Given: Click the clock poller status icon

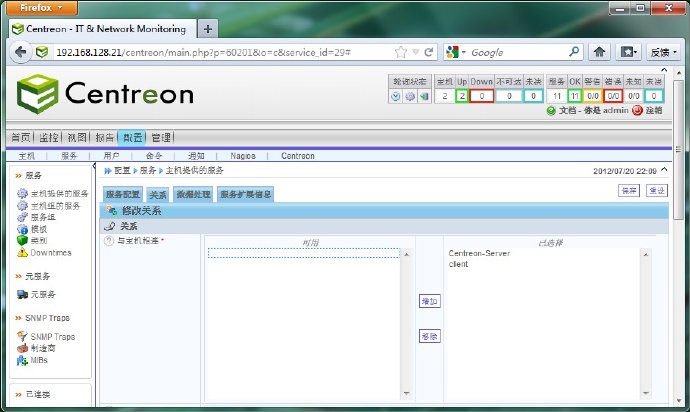Looking at the screenshot, I should pos(395,96).
